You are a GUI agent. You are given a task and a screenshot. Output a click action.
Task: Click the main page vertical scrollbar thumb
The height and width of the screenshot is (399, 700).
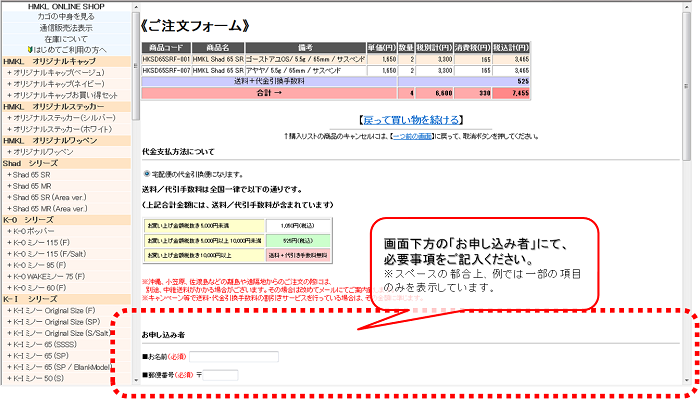pyautogui.click(x=686, y=86)
